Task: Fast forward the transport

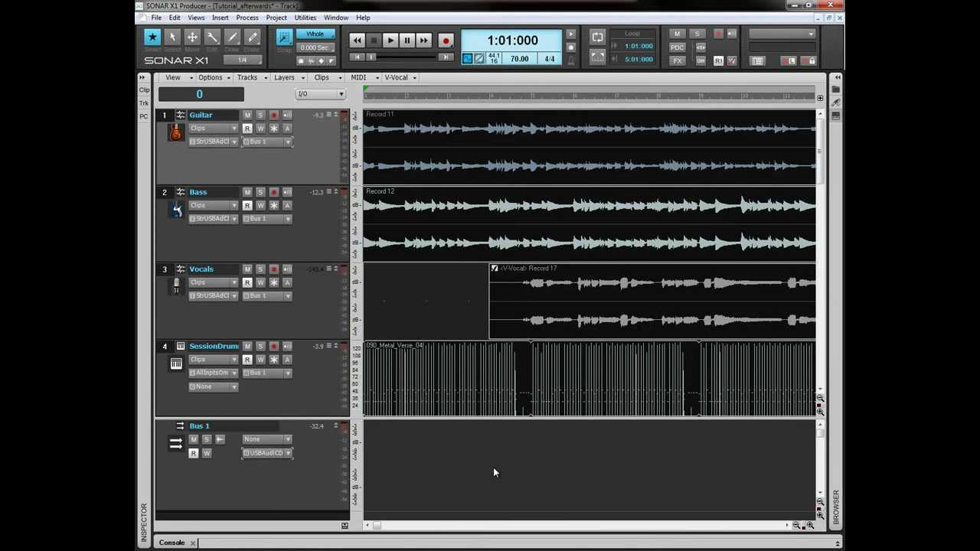Action: point(424,41)
